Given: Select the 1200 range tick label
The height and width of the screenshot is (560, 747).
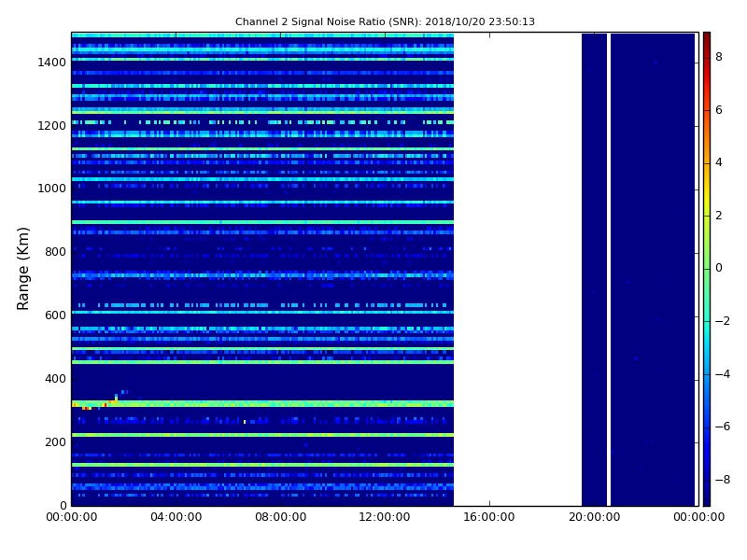Looking at the screenshot, I should click(51, 126).
